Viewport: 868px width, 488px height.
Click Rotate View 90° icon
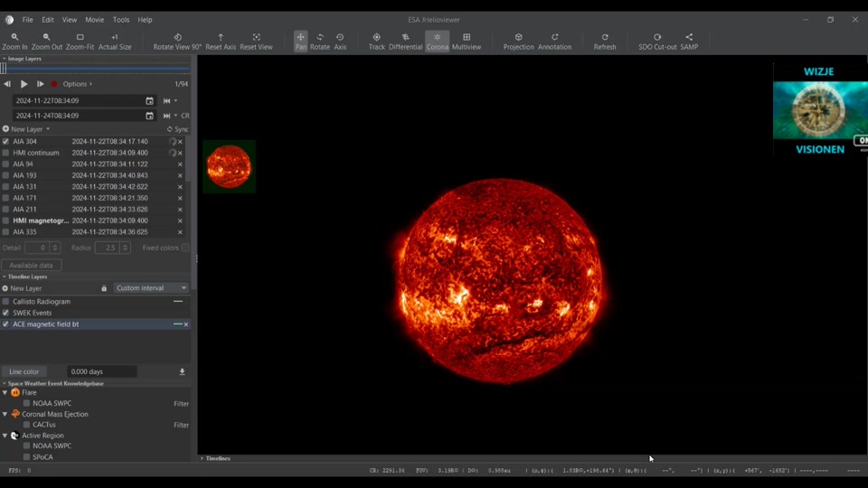[x=177, y=42]
